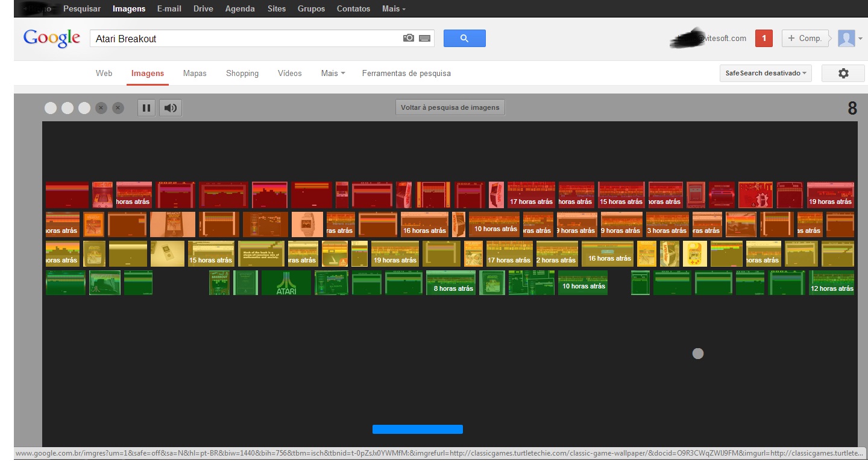
Task: Open the red notifications badge showing 1
Action: 764,38
